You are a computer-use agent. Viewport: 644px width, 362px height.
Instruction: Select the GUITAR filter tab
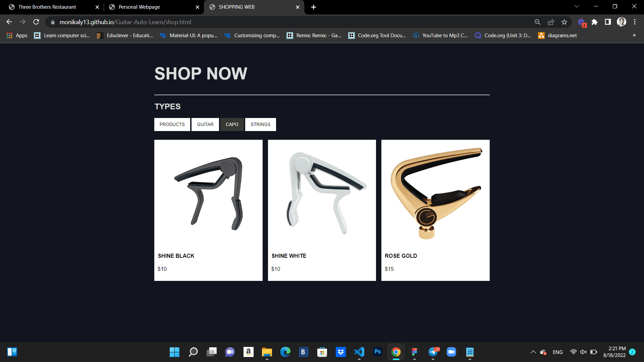point(205,124)
